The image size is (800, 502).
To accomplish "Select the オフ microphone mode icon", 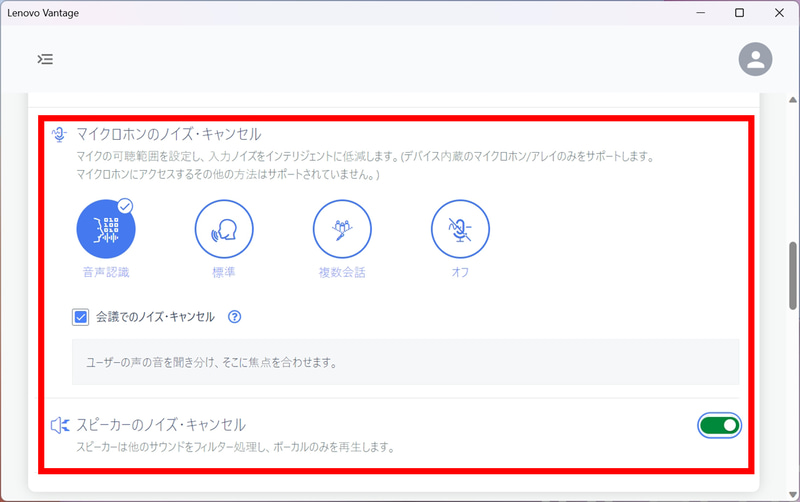I will (460, 229).
